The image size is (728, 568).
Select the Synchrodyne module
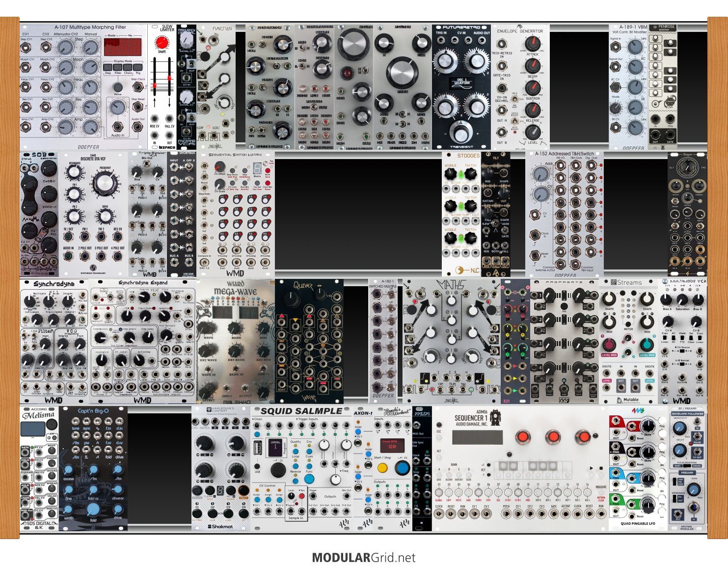[54, 341]
